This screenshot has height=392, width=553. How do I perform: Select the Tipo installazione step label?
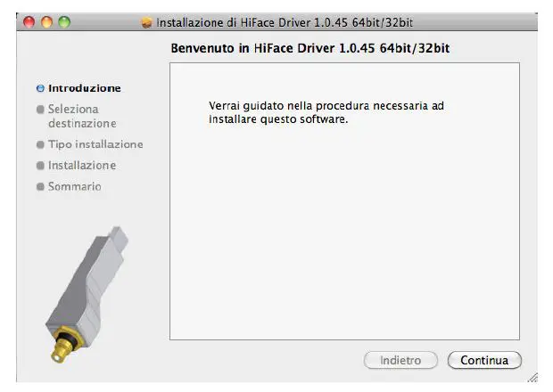coord(95,144)
